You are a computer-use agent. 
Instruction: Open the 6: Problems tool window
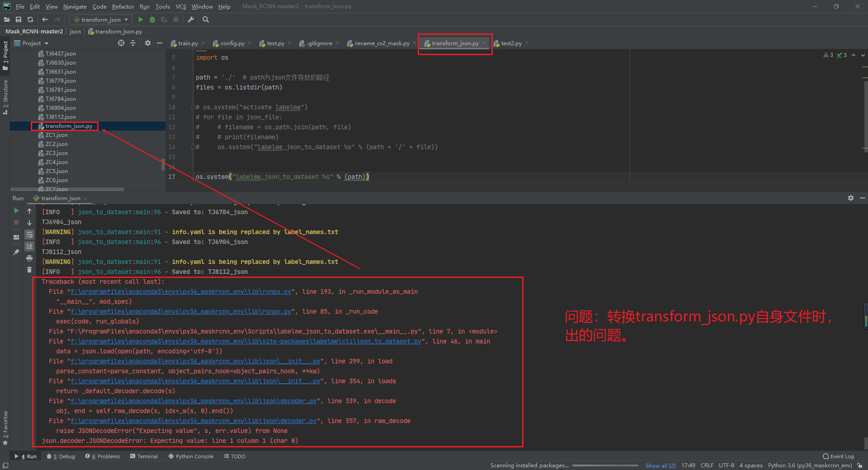103,456
